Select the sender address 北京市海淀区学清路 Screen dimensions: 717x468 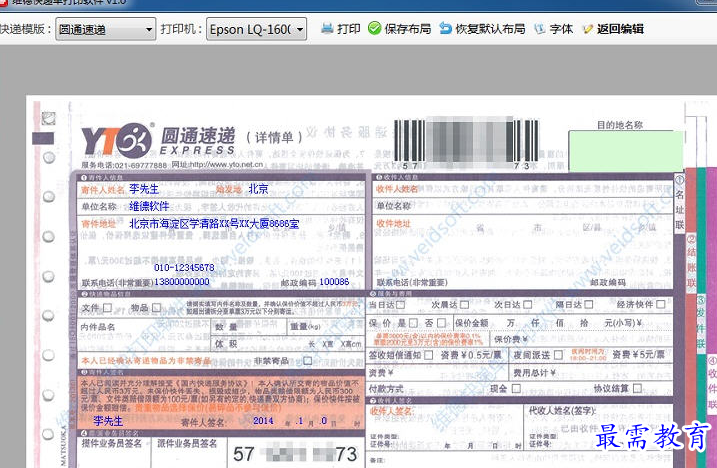click(x=214, y=224)
